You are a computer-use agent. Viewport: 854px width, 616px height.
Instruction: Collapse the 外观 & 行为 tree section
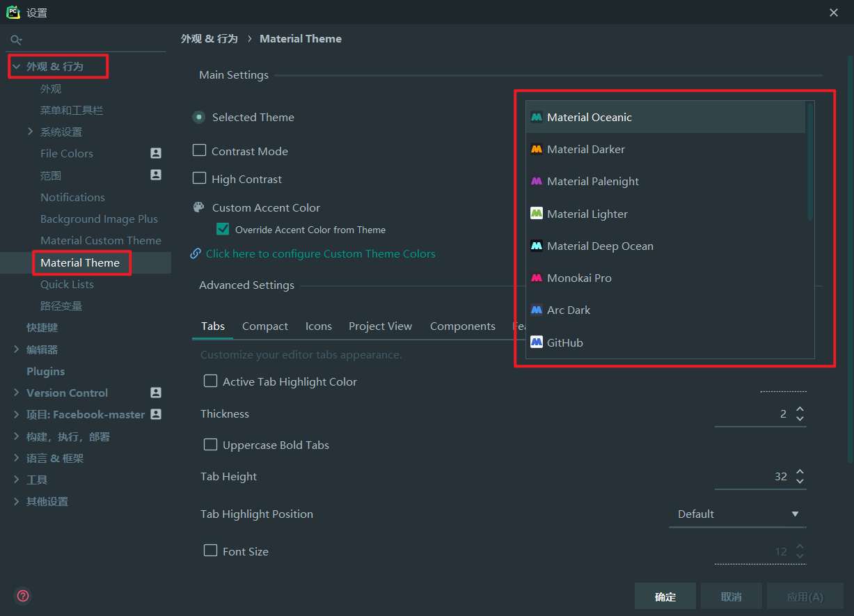[x=16, y=66]
